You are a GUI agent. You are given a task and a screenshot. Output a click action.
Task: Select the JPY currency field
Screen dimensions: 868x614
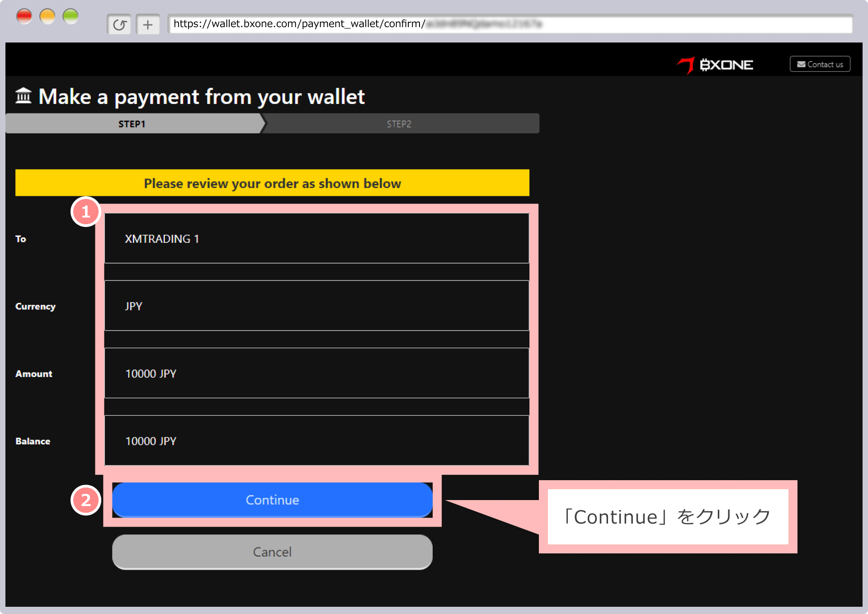pos(316,306)
